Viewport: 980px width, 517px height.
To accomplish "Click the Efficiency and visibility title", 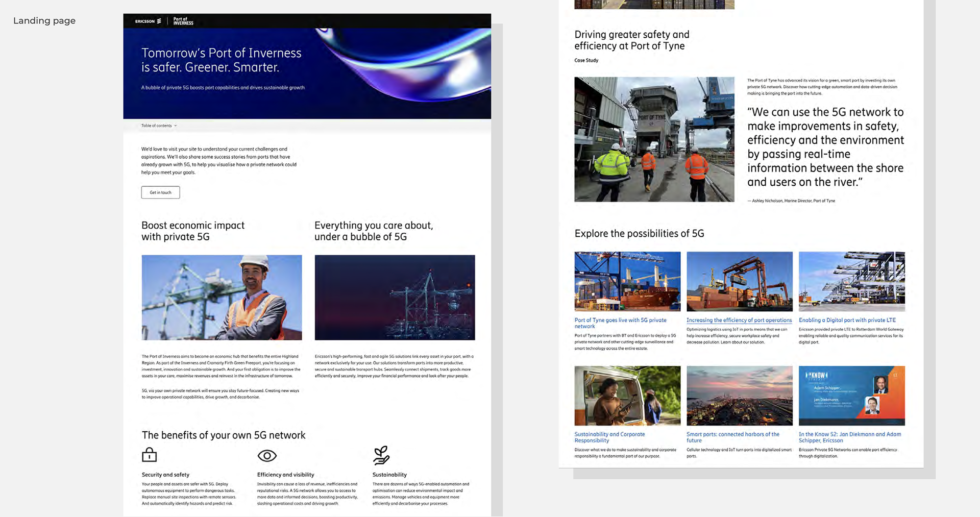I will coord(285,475).
